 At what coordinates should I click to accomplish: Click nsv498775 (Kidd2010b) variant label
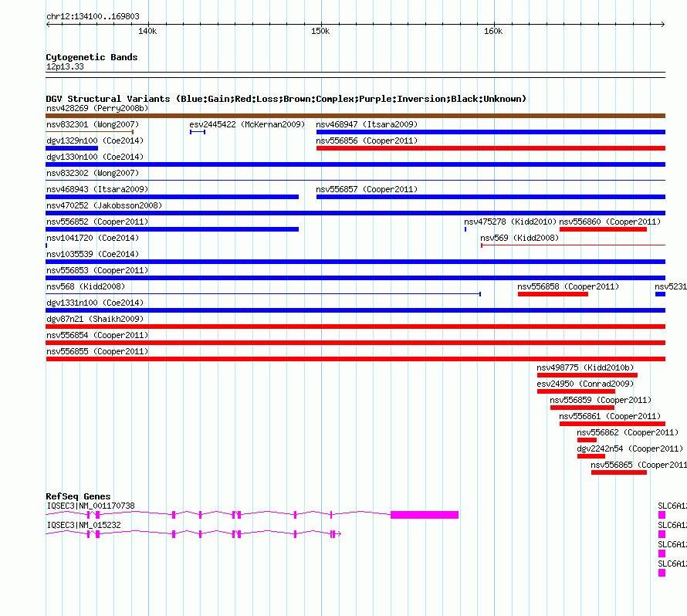585,367
